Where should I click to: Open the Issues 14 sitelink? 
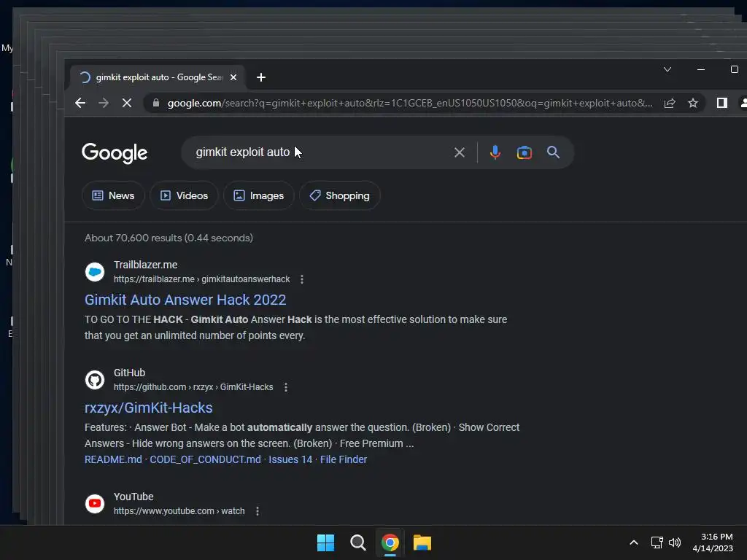[x=290, y=459]
